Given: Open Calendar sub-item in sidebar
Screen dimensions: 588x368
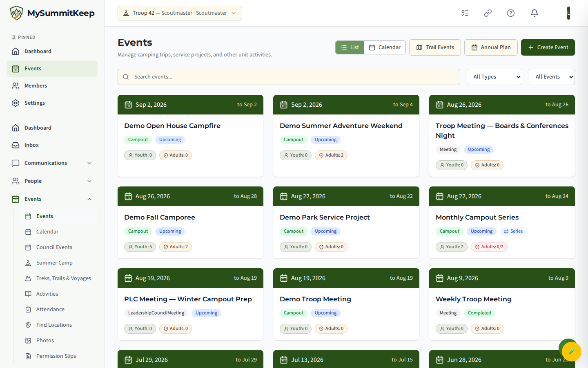Looking at the screenshot, I should pyautogui.click(x=59, y=232).
